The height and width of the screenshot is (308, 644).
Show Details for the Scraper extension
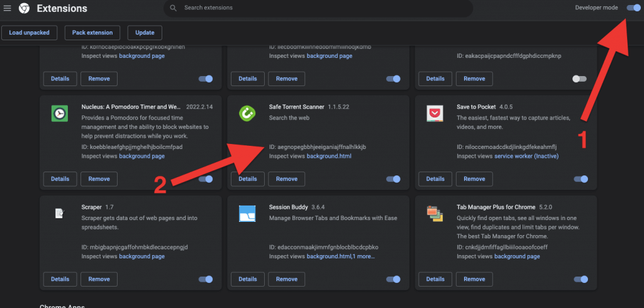click(x=60, y=279)
